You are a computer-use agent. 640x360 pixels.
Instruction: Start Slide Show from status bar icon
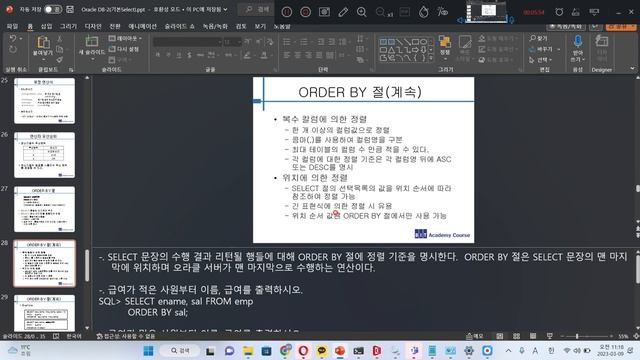click(x=549, y=336)
